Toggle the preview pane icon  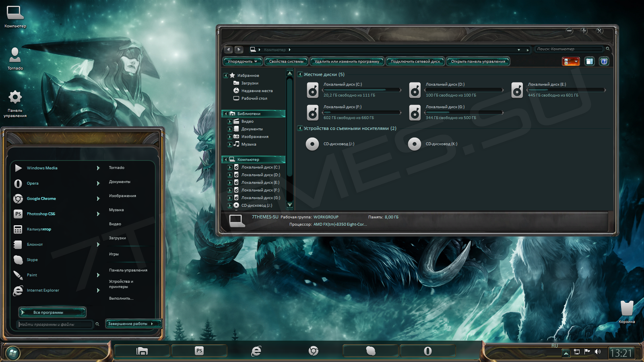pyautogui.click(x=589, y=62)
